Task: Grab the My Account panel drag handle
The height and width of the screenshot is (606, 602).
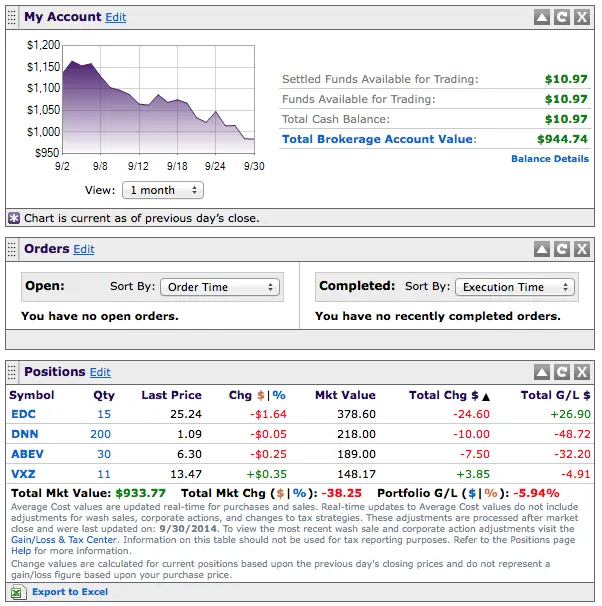Action: tap(12, 17)
